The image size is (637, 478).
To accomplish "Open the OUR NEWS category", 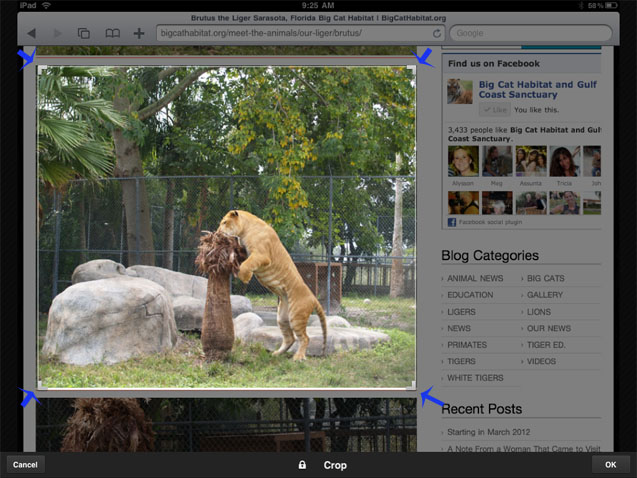I will tap(549, 329).
